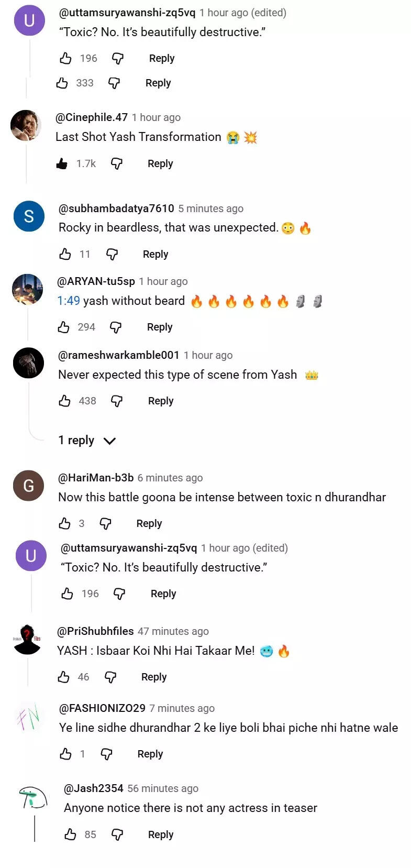
Task: Dislike @ARYAN-tu5sp's comment about yash without beard
Action: (115, 327)
